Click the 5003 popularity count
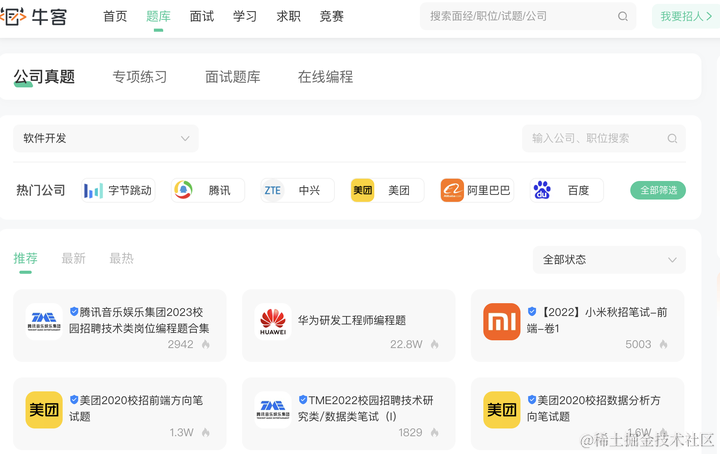The height and width of the screenshot is (454, 720). (638, 344)
